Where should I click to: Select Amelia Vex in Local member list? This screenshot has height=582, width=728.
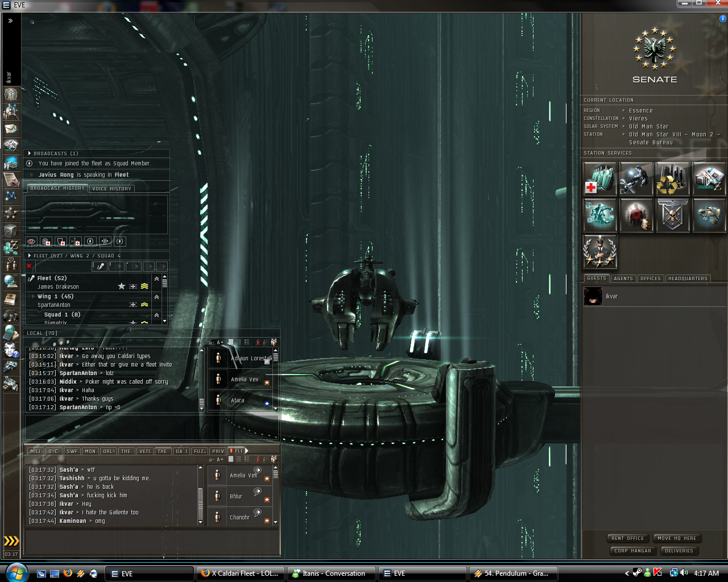240,379
